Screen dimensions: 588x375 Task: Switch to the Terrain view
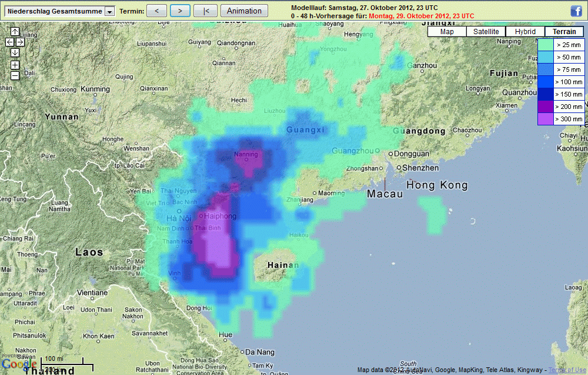[564, 32]
